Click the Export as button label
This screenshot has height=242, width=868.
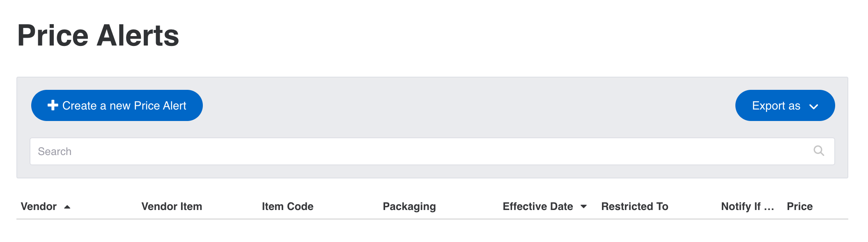776,106
